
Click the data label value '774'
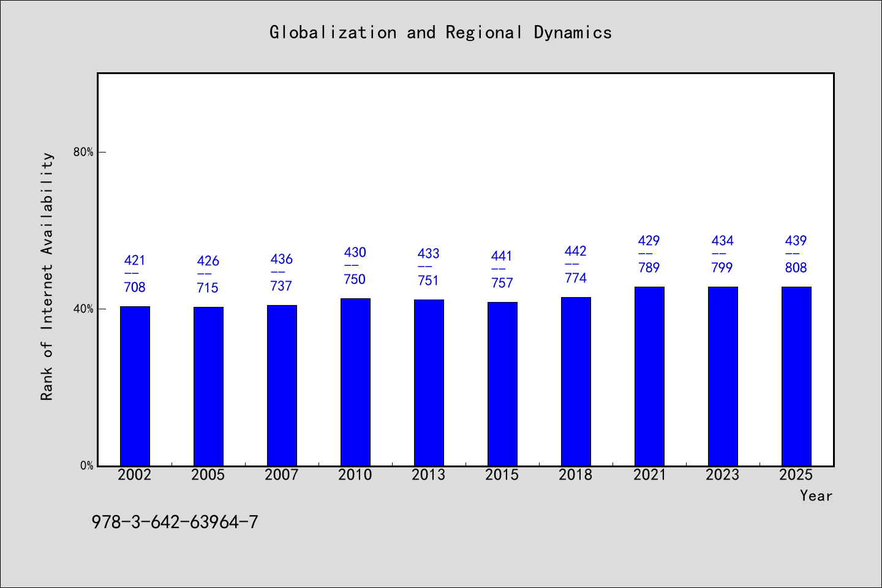(x=576, y=278)
